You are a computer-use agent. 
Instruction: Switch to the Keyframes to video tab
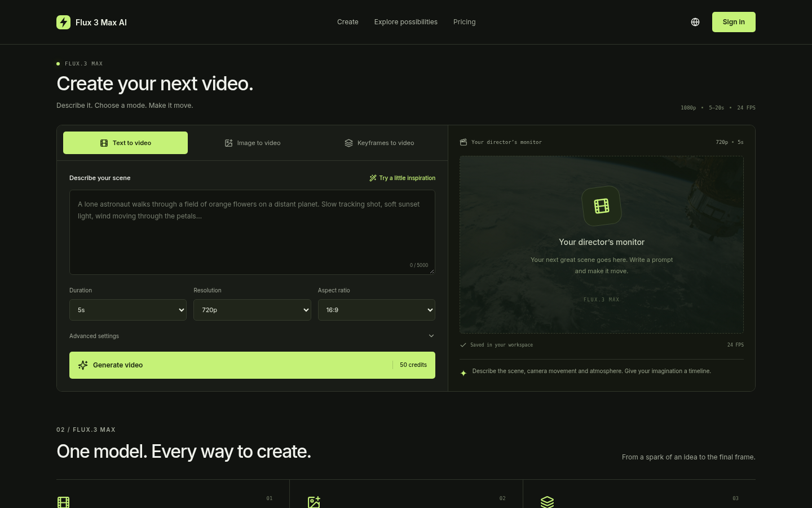(x=379, y=143)
